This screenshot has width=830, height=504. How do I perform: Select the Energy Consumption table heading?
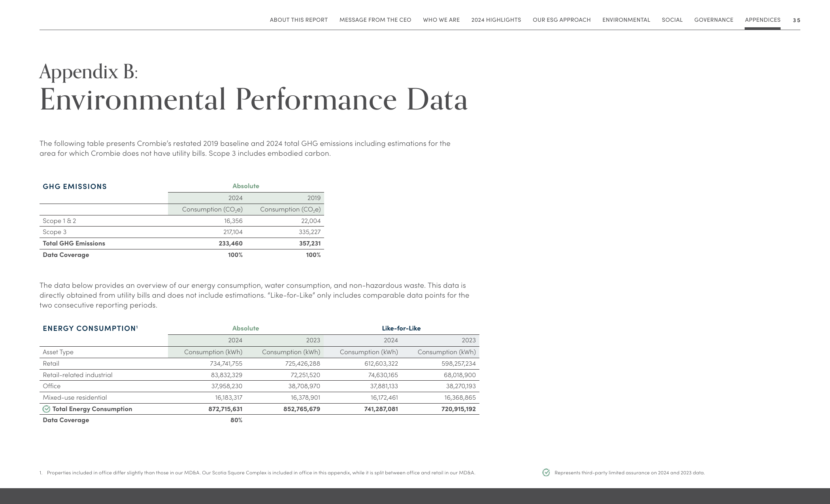[x=90, y=328]
